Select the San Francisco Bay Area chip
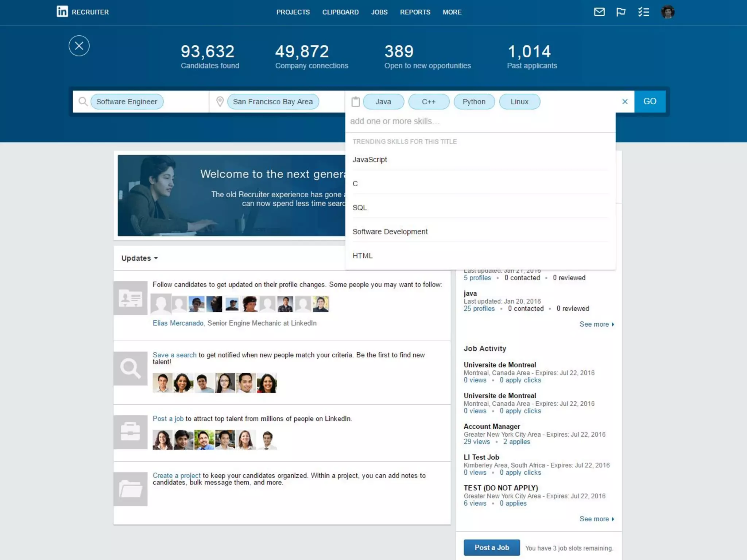The image size is (747, 560). (273, 102)
